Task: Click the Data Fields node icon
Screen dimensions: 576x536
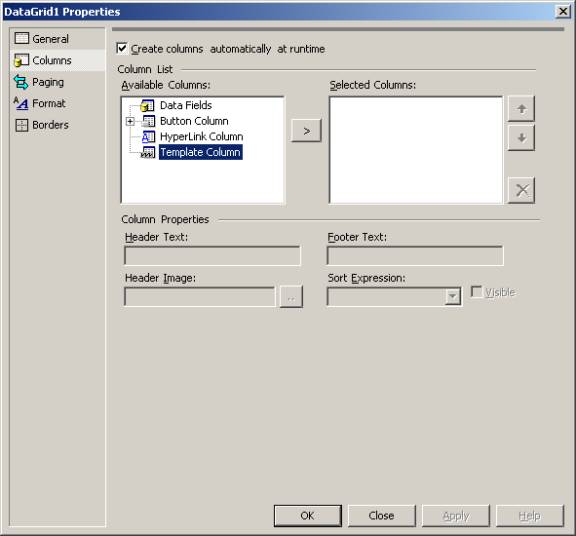Action: pyautogui.click(x=148, y=105)
